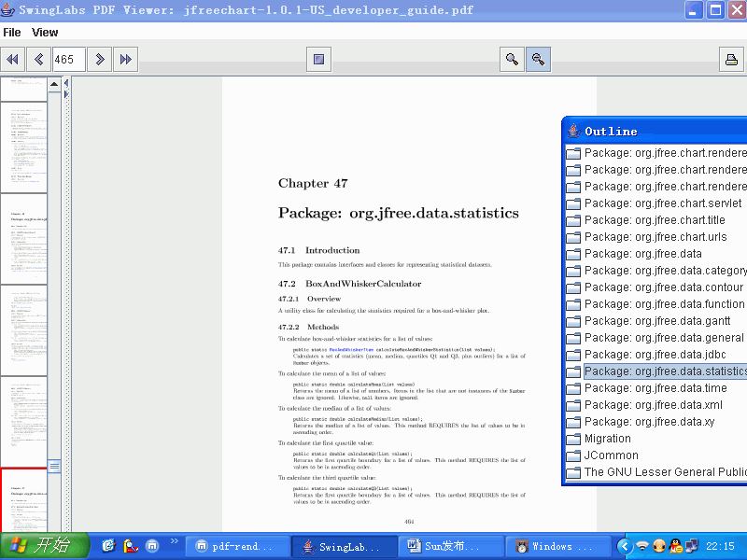This screenshot has width=747, height=560.
Task: Switch to Sun发布... Word document in taskbar
Action: (451, 546)
